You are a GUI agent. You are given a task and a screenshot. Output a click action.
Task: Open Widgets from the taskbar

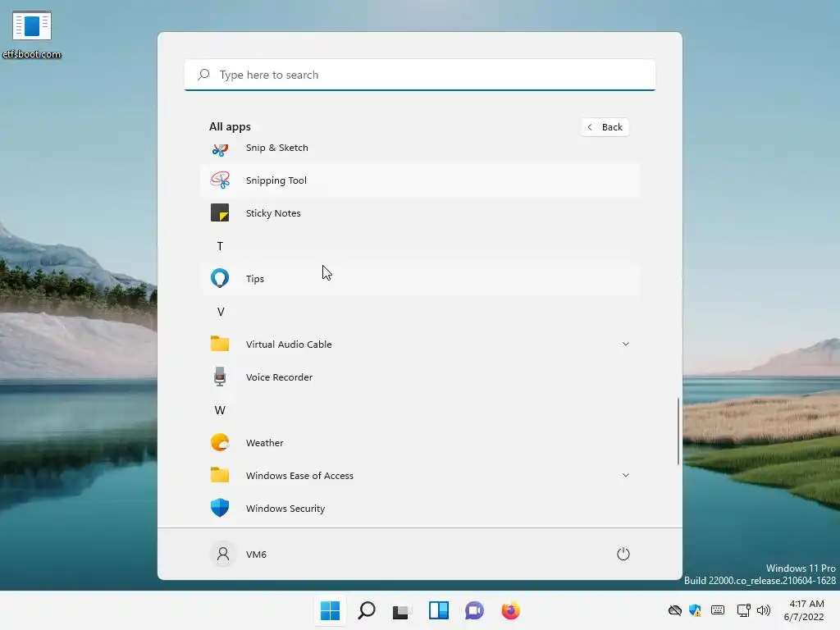438,610
